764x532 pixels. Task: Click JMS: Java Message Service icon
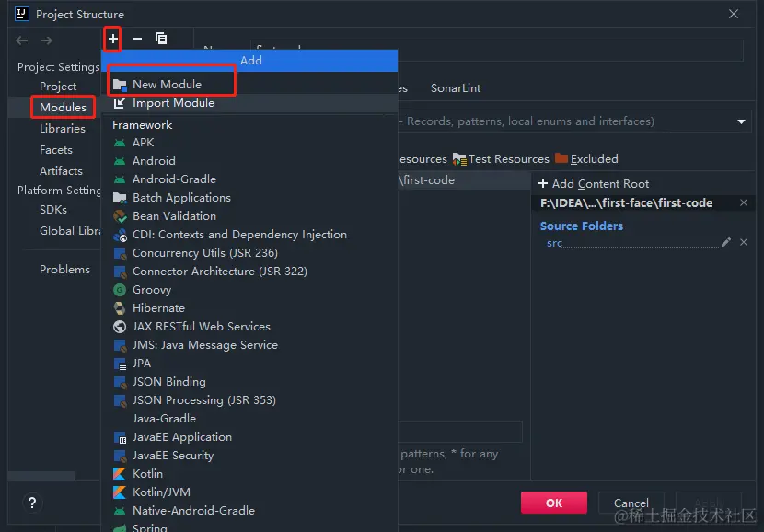click(x=120, y=345)
